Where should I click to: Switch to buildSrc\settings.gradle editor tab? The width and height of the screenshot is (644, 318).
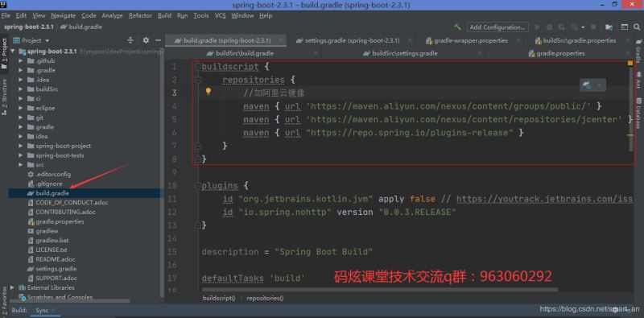[x=405, y=53]
